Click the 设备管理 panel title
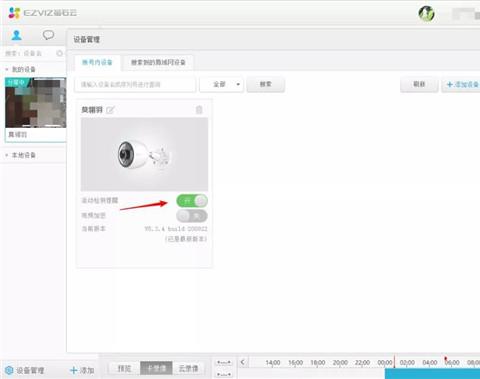This screenshot has height=379, width=480. [87, 40]
